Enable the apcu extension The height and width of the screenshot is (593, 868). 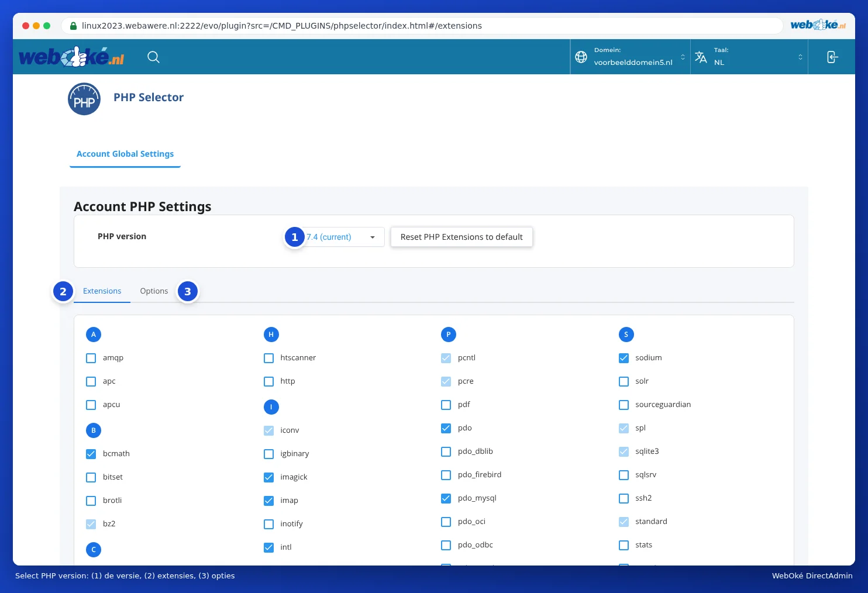91,405
